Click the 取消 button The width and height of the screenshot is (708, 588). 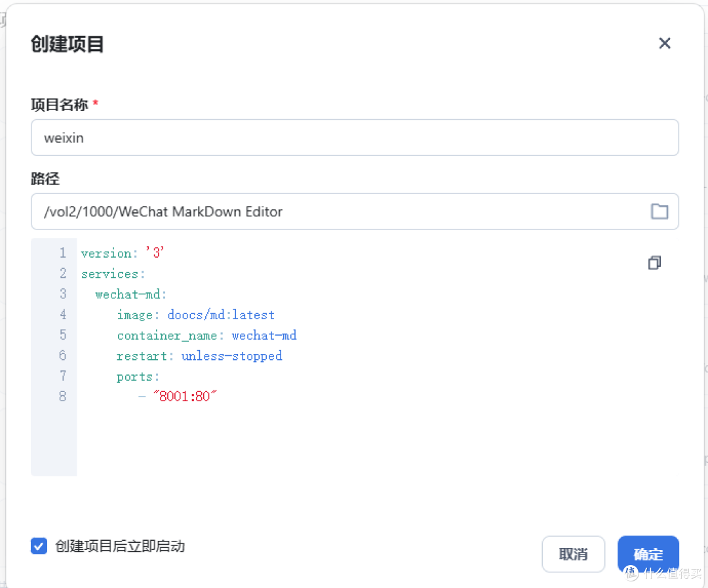coord(573,554)
